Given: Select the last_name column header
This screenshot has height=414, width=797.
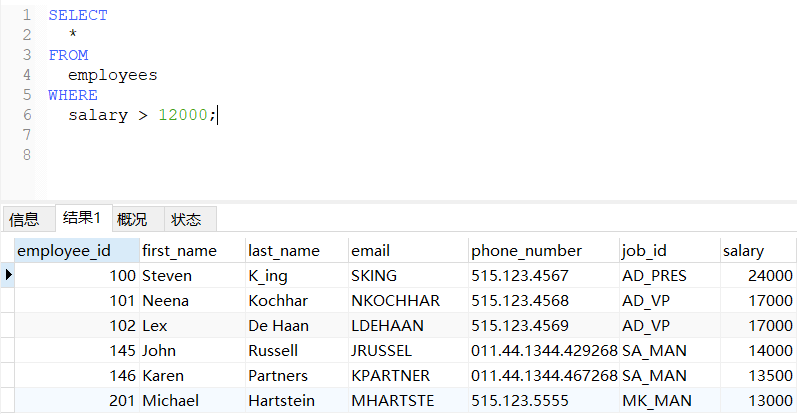Looking at the screenshot, I should (284, 250).
